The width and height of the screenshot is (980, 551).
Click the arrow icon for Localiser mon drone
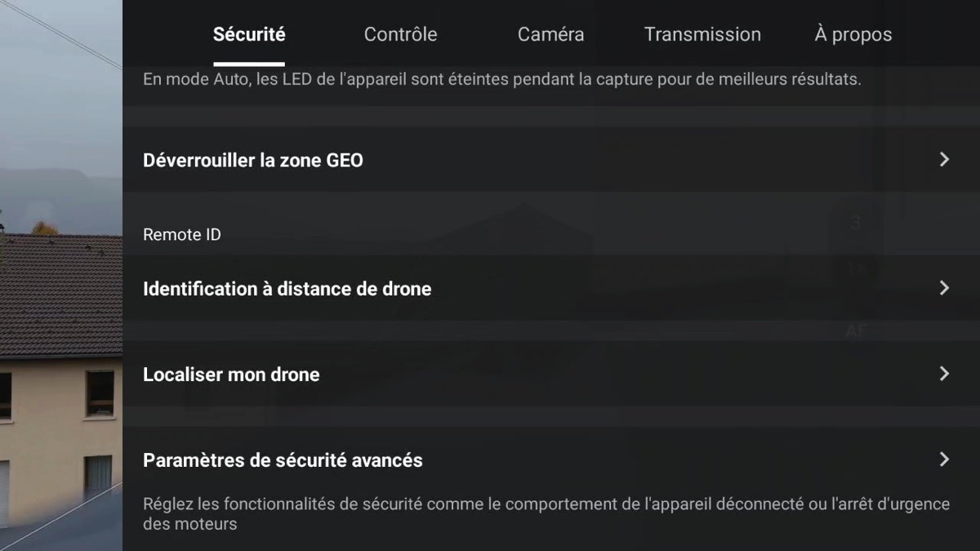[944, 374]
